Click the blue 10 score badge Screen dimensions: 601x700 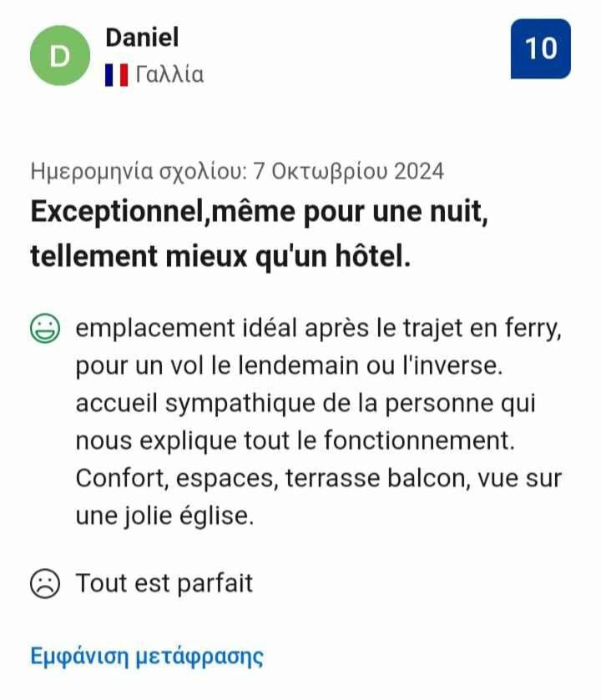click(541, 48)
